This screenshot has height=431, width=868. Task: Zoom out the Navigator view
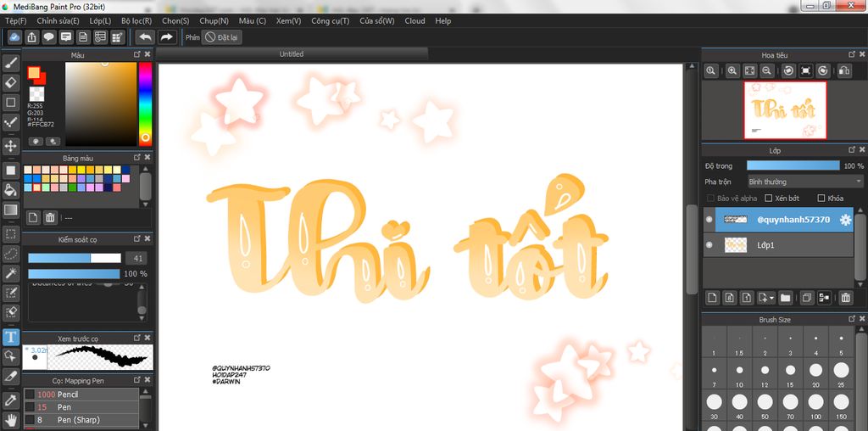(766, 70)
